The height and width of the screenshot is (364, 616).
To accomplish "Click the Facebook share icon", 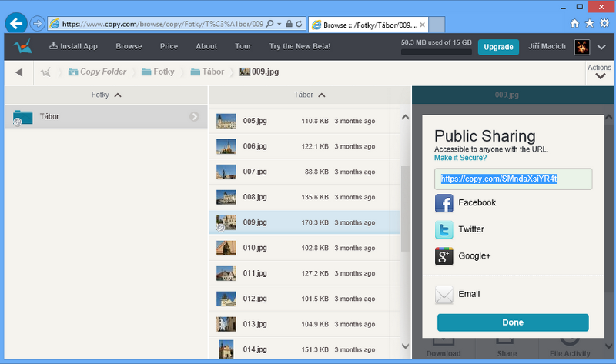I will coord(444,203).
